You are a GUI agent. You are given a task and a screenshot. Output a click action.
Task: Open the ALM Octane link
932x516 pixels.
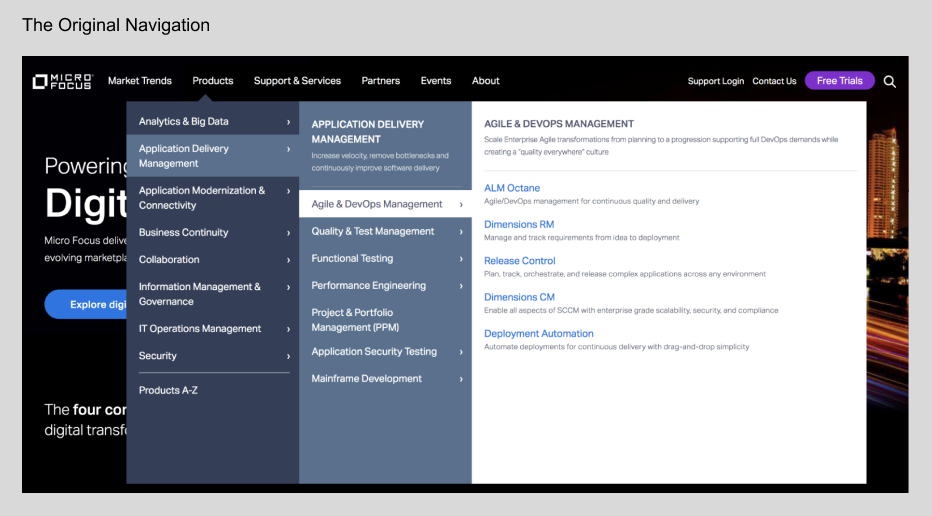coord(512,188)
